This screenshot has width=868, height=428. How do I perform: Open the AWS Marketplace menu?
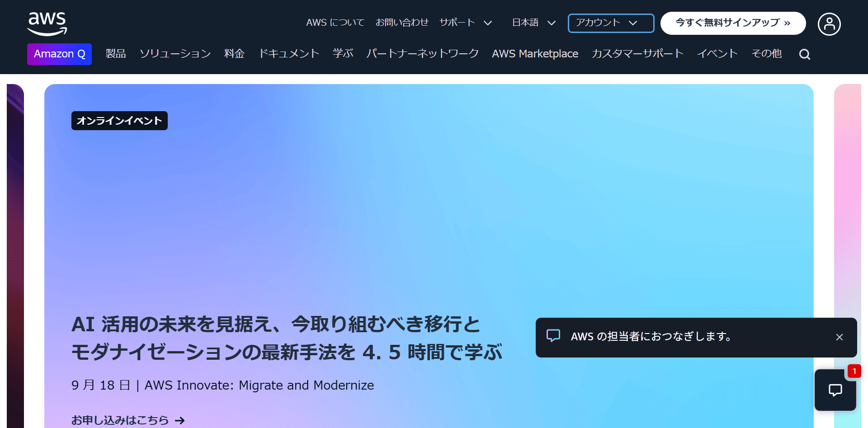[x=535, y=54]
